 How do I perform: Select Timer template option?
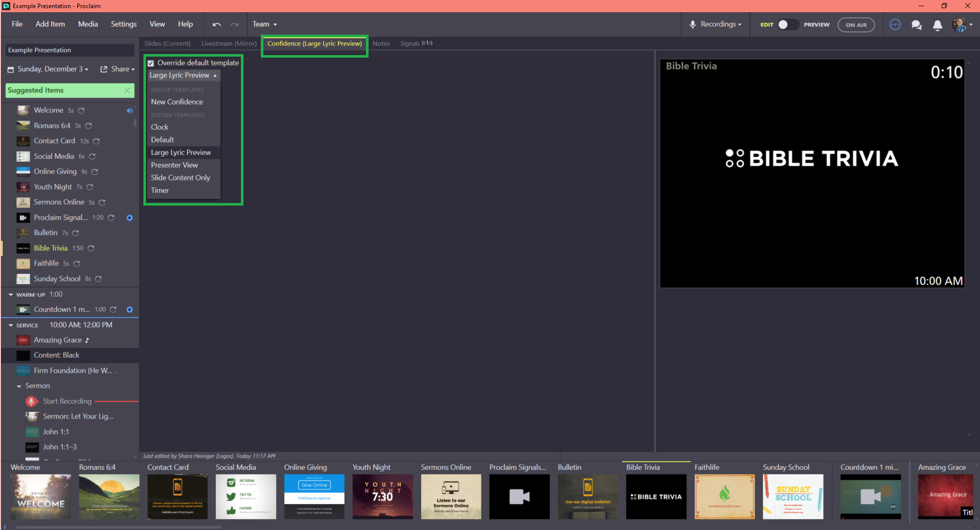[x=184, y=190]
